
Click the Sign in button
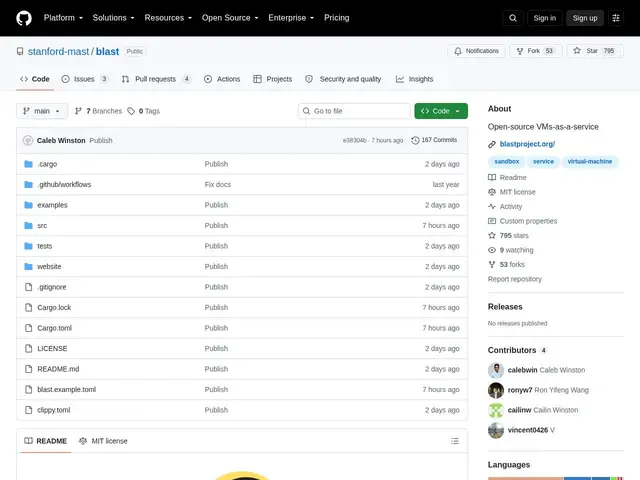(544, 18)
